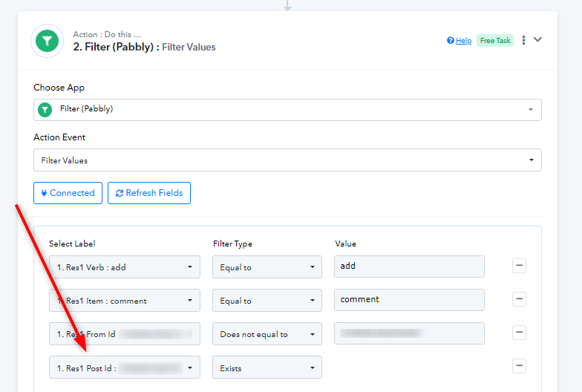Click the 'Filter Type' column heading
Screen dimensions: 582x392
233,244
